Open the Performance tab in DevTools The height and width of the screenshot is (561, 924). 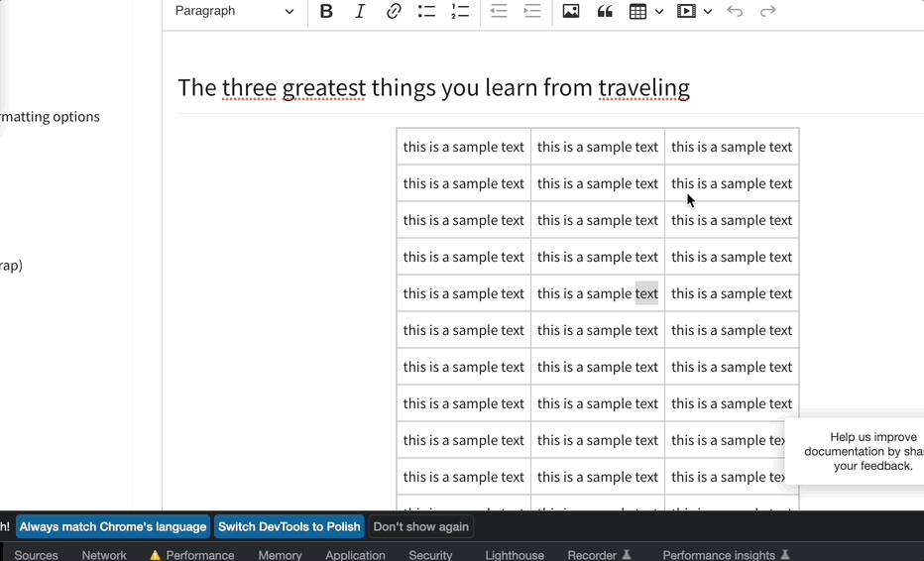[199, 555]
